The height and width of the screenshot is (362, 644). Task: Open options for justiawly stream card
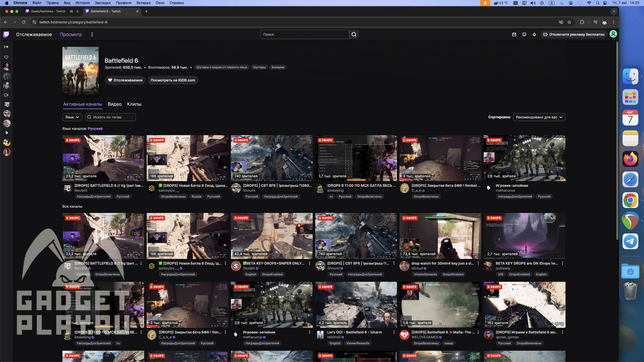tap(562, 263)
